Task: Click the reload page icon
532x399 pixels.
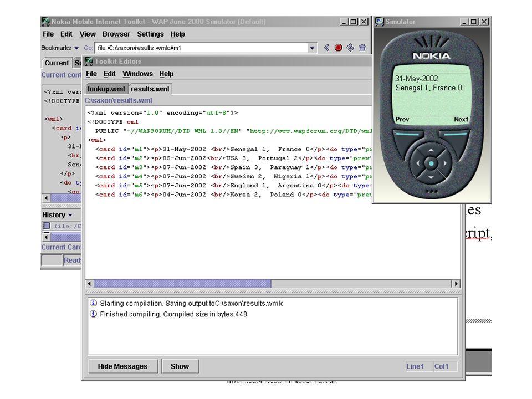Action: click(x=350, y=48)
